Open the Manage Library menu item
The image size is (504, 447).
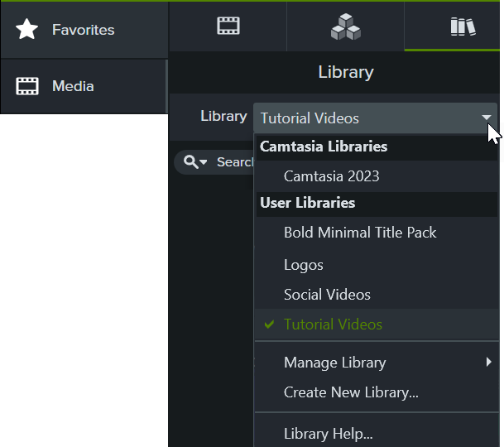tap(335, 363)
